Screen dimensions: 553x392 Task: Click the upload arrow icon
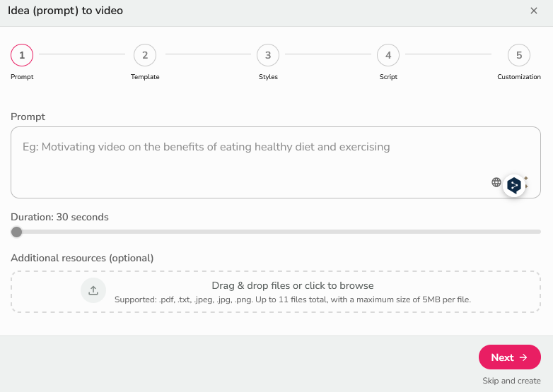point(93,290)
